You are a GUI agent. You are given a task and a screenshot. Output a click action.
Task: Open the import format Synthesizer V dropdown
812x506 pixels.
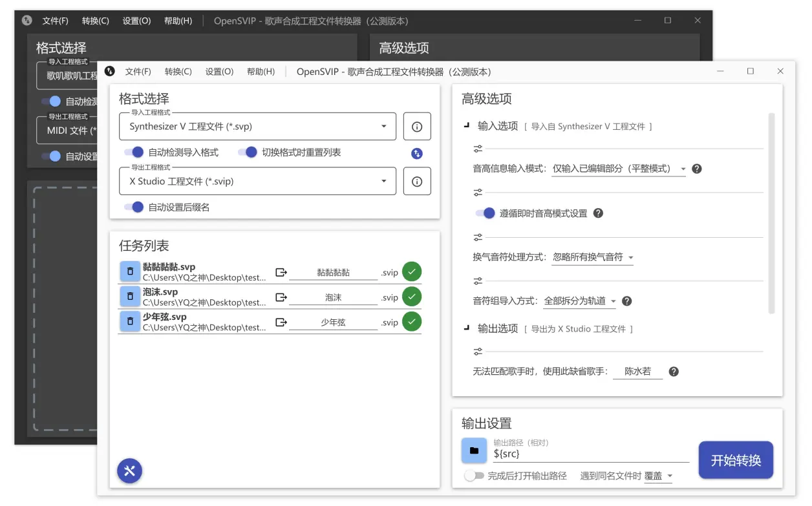point(257,127)
